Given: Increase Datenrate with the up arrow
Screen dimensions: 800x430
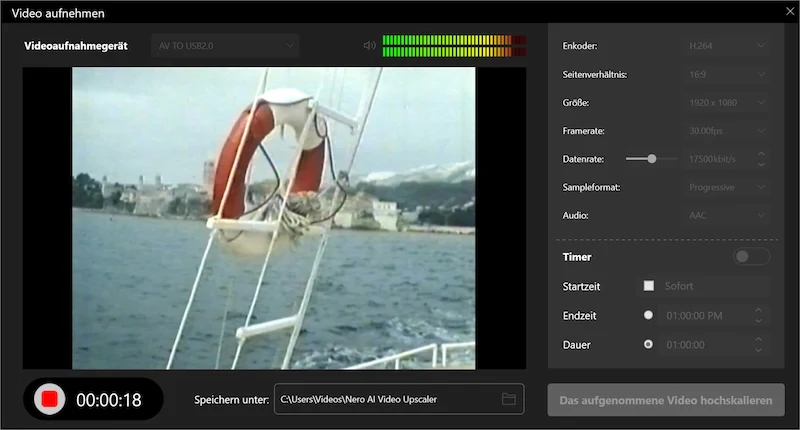Looking at the screenshot, I should click(761, 154).
